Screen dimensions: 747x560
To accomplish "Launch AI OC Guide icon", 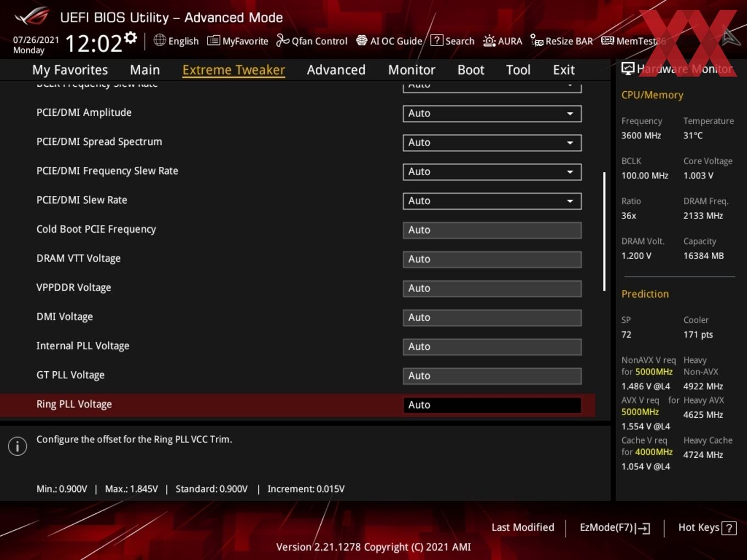I will tap(361, 40).
